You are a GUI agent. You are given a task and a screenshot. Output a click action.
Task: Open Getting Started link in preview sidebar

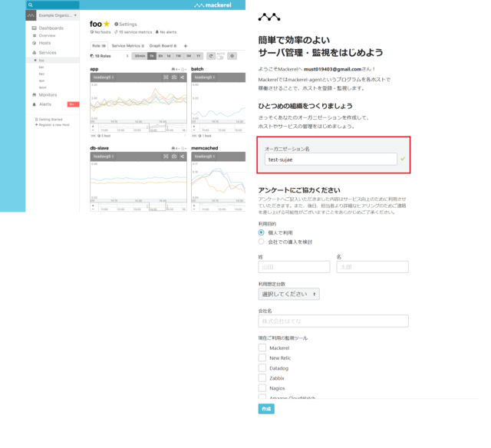[49, 119]
